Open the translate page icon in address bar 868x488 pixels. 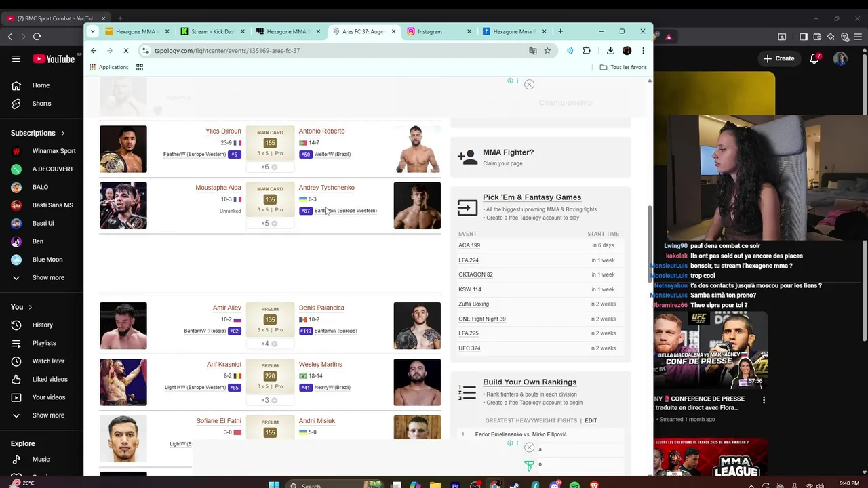[533, 50]
